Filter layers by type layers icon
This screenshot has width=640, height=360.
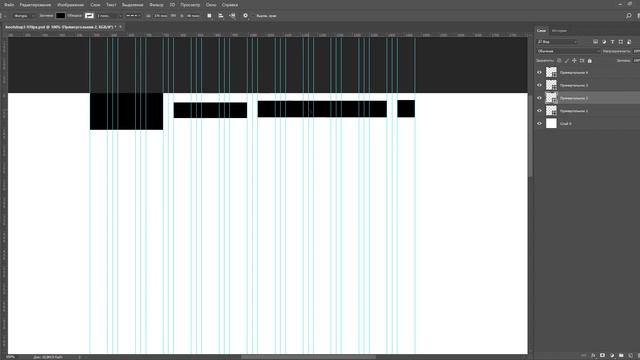612,42
